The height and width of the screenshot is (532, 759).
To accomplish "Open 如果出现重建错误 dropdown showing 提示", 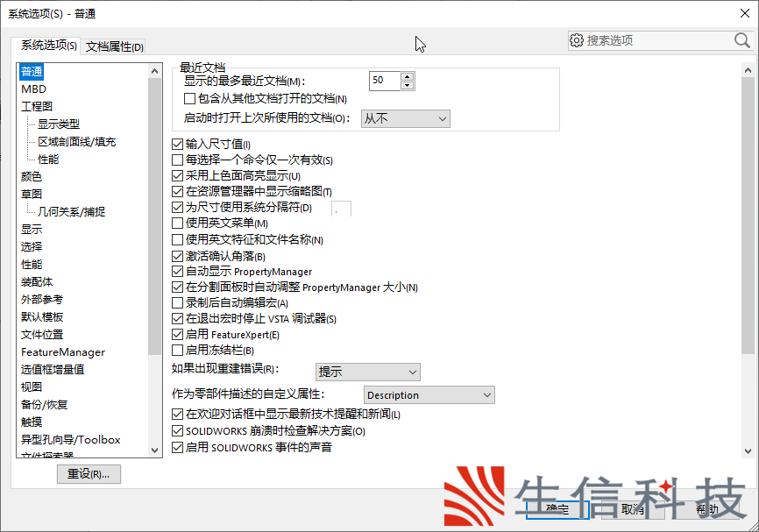I will click(368, 372).
